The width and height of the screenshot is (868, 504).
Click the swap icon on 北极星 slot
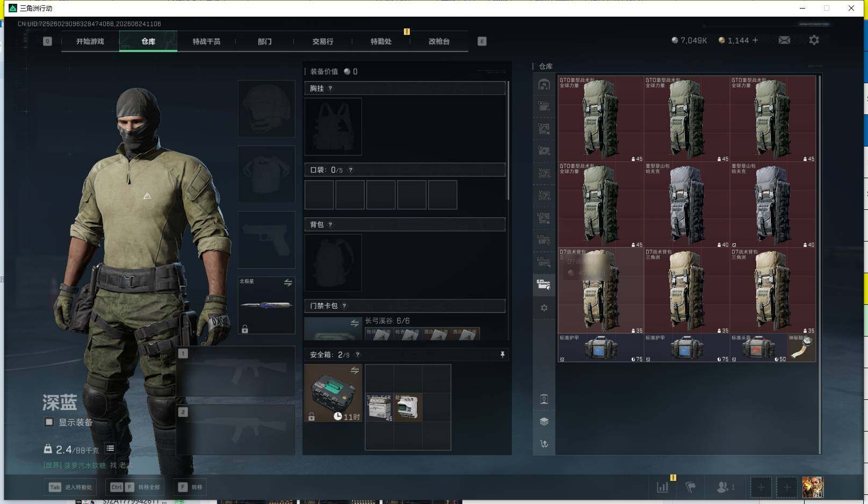[x=288, y=282]
